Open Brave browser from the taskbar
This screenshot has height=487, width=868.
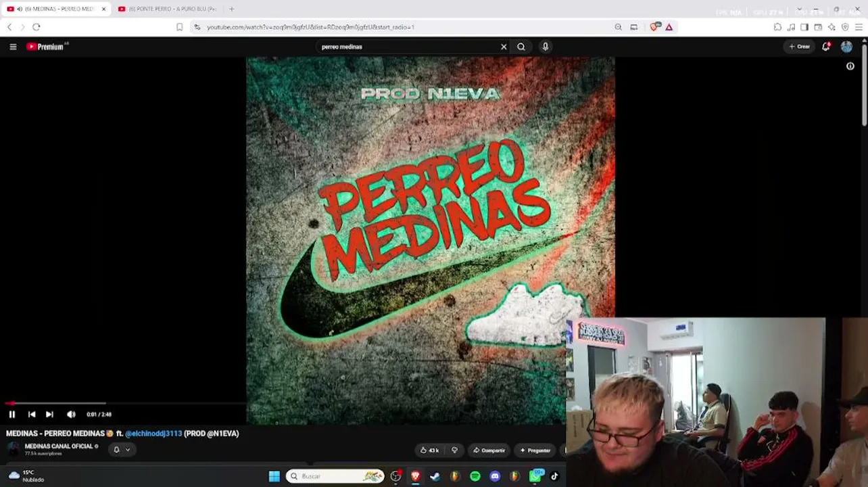(x=415, y=476)
